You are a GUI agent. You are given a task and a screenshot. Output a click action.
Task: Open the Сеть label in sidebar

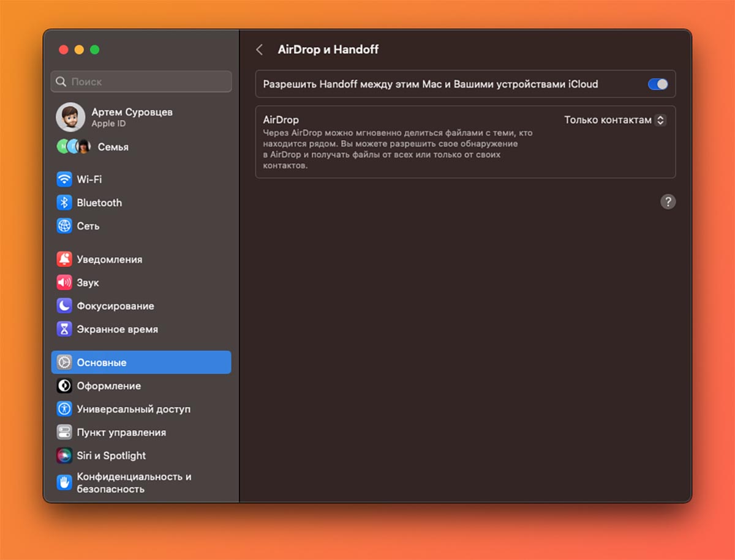pyautogui.click(x=88, y=226)
